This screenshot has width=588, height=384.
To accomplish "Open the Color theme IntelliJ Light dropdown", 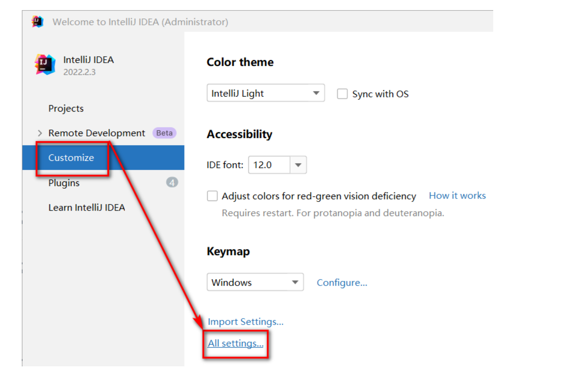I will [x=266, y=93].
